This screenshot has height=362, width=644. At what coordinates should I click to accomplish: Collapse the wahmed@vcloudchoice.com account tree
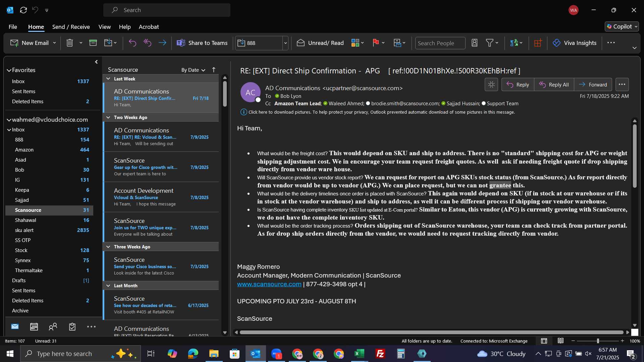[x=9, y=120]
